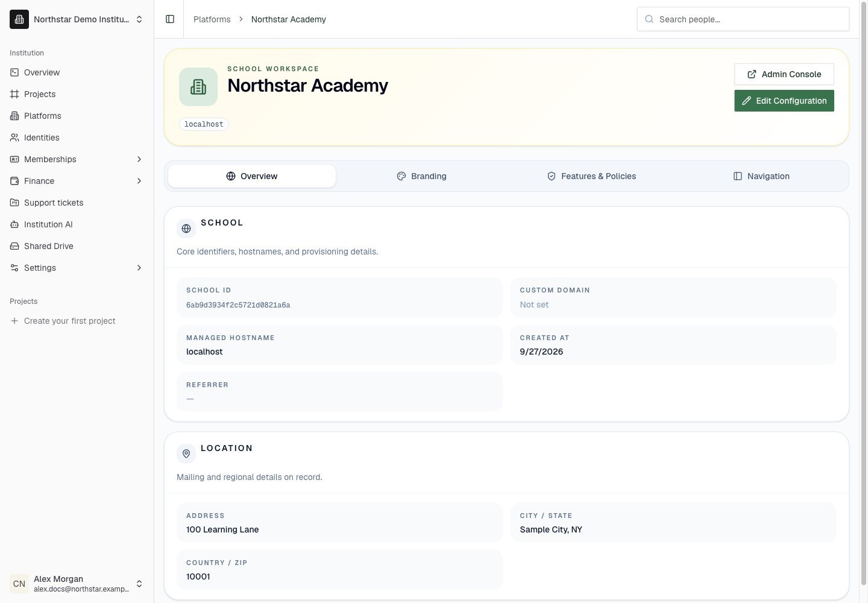Open the Navigation tab

coord(761,176)
